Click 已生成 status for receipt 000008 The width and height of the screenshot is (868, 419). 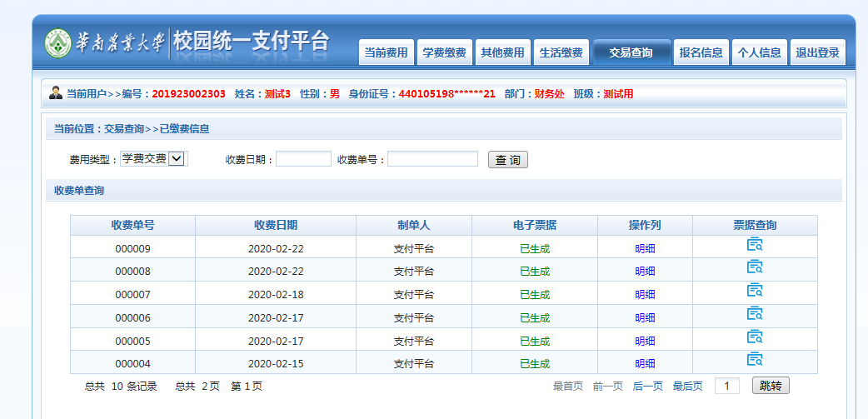[535, 272]
